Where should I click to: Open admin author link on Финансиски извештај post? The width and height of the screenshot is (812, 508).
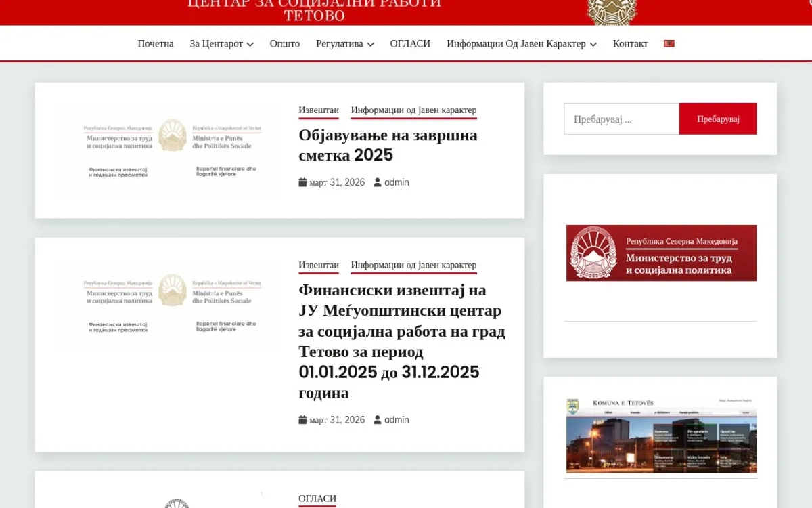[397, 420]
